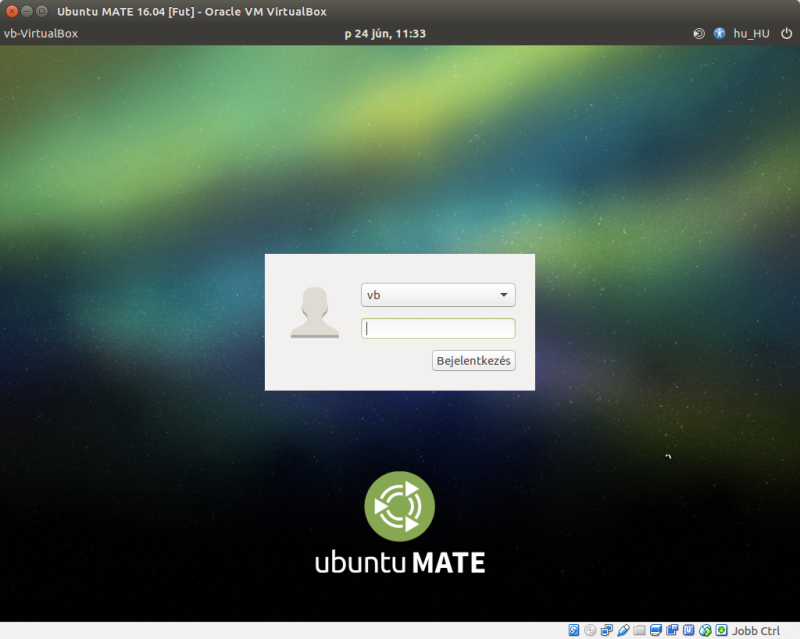Image resolution: width=800 pixels, height=639 pixels.
Task: Open the network adapters status icon
Action: click(x=607, y=630)
